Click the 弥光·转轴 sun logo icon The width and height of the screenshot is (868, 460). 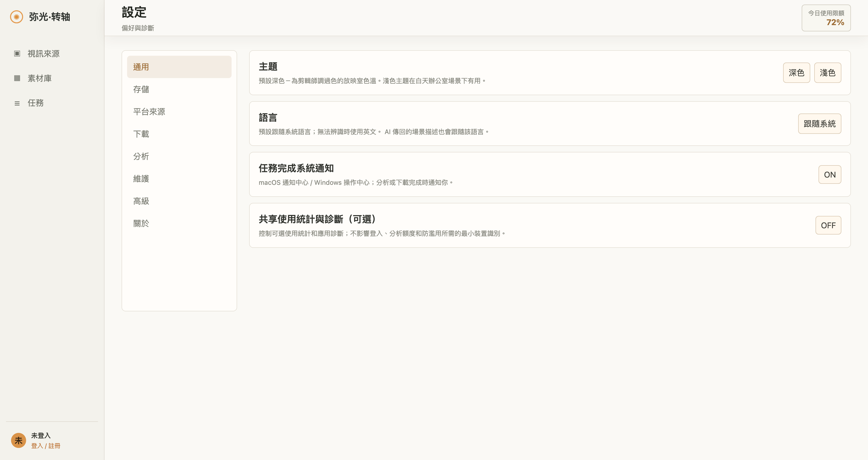(x=17, y=17)
